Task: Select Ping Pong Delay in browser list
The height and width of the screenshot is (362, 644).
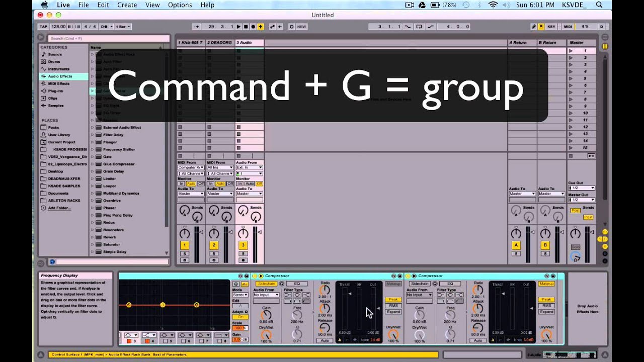Action: pyautogui.click(x=118, y=215)
